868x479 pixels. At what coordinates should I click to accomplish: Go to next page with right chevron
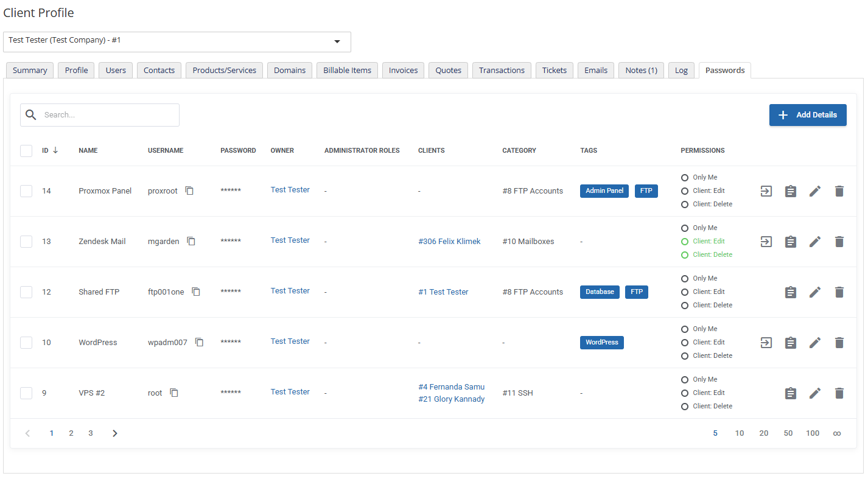[115, 433]
